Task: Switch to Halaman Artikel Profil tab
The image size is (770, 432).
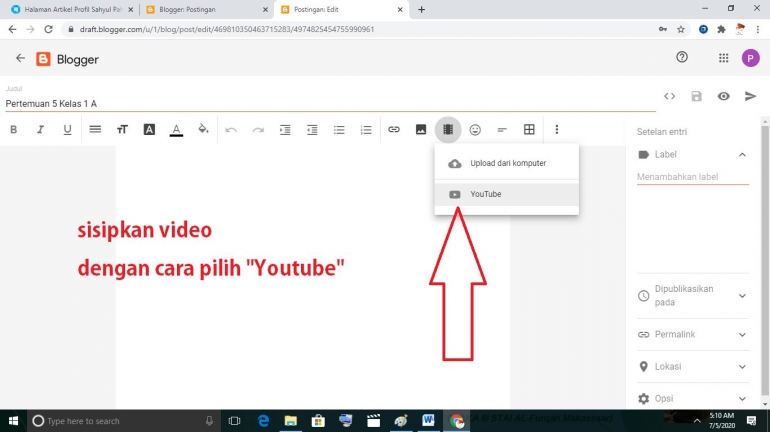Action: coord(71,9)
